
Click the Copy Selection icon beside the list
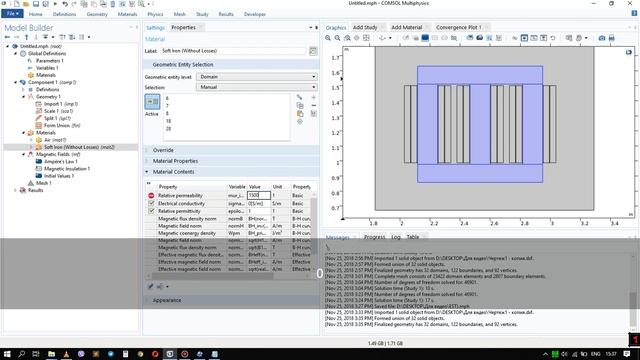(x=300, y=105)
